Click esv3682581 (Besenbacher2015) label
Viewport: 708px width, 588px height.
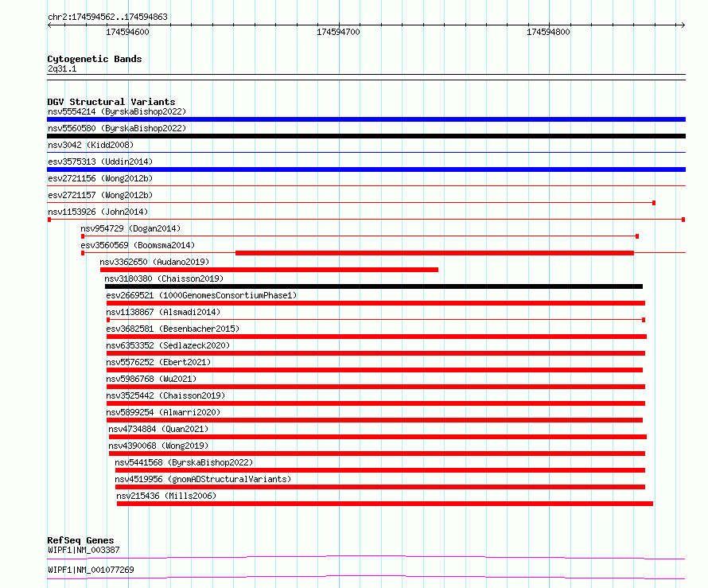point(173,329)
